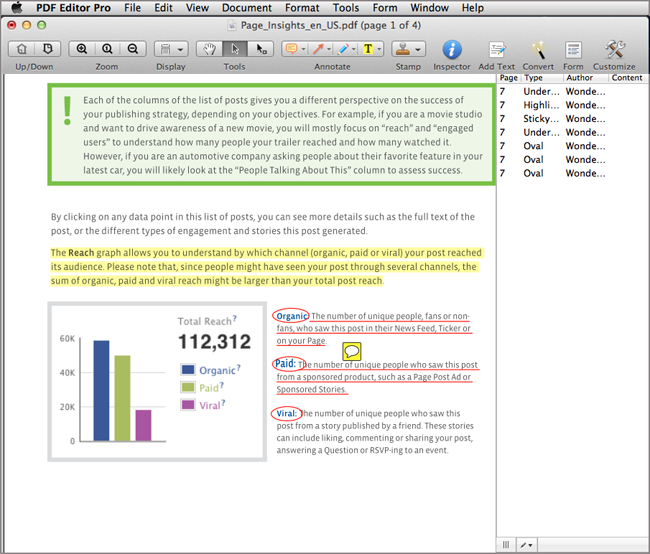Open the Edit menu
The image size is (650, 554).
pyautogui.click(x=163, y=7)
